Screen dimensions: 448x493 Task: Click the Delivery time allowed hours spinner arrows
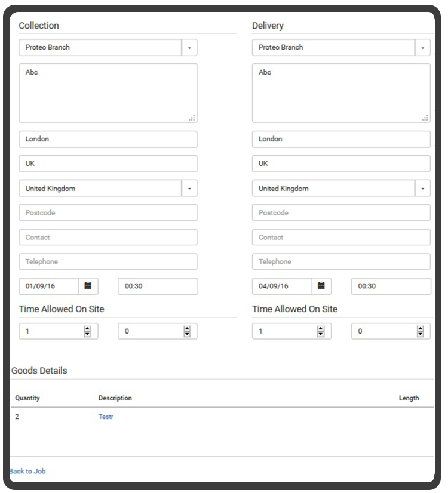(321, 331)
